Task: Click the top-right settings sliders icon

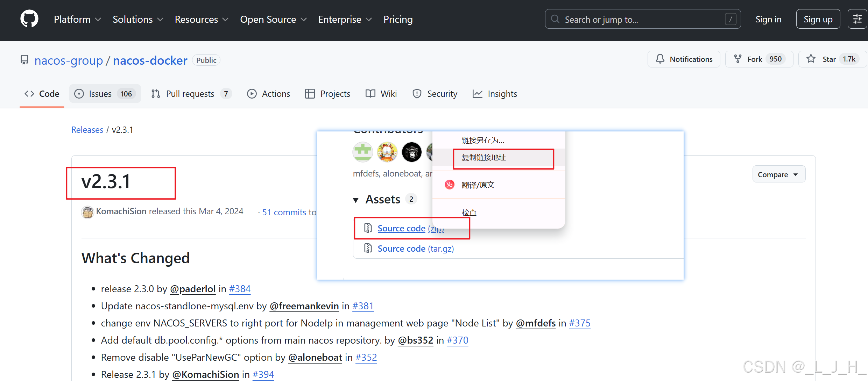Action: [857, 19]
